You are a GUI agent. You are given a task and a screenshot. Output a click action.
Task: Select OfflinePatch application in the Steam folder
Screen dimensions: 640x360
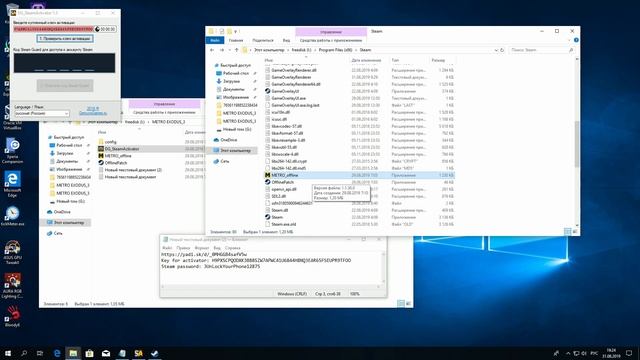click(x=282, y=182)
